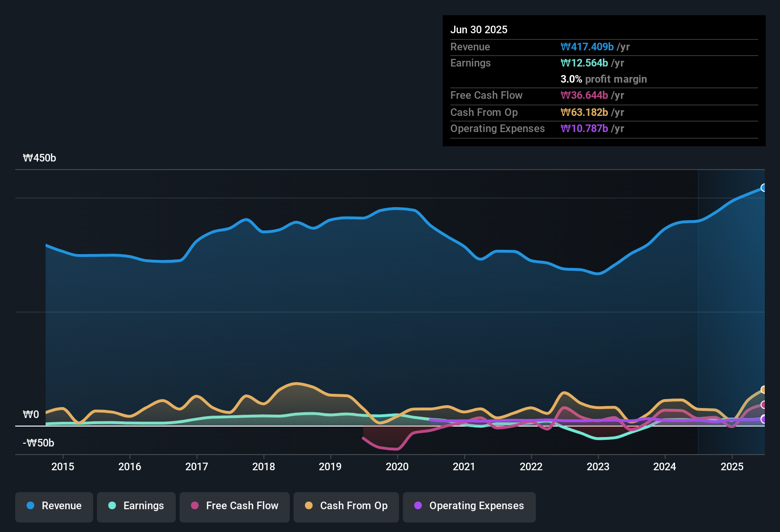Click the 2020 label on the timeline axis
The width and height of the screenshot is (780, 532).
click(x=398, y=467)
